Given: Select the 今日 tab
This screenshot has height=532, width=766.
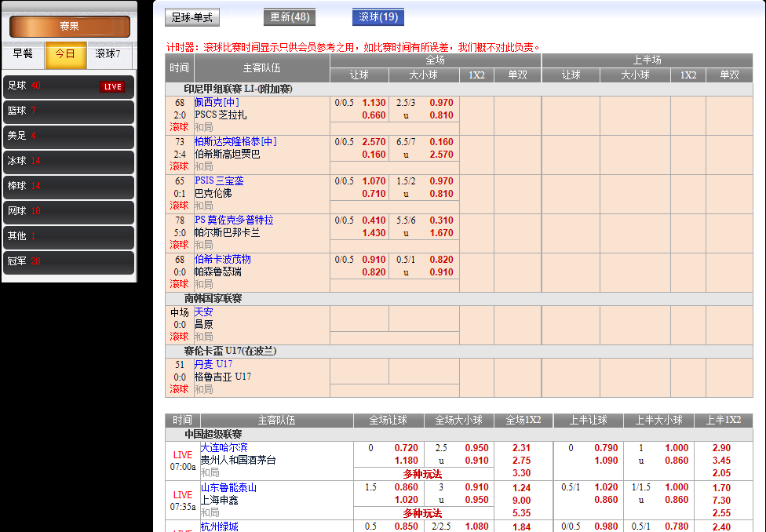Looking at the screenshot, I should (65, 53).
